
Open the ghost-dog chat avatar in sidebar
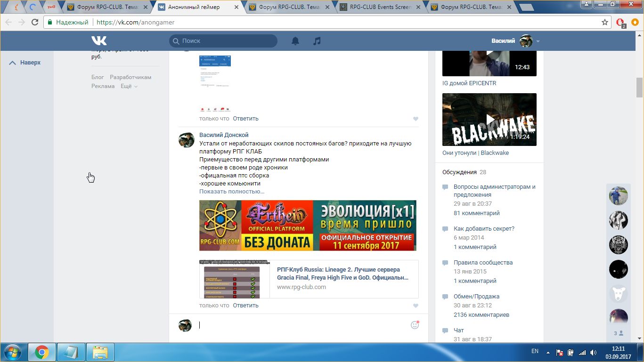click(x=618, y=293)
